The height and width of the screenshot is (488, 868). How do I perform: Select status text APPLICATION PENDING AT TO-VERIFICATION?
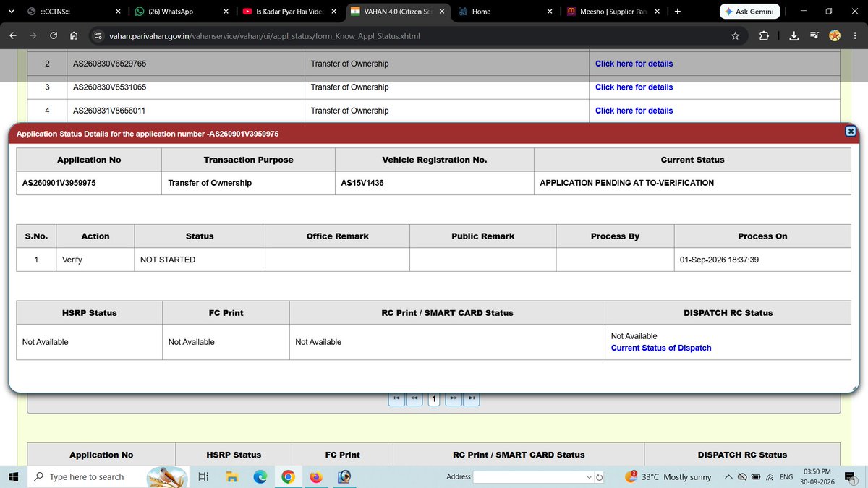coord(626,183)
